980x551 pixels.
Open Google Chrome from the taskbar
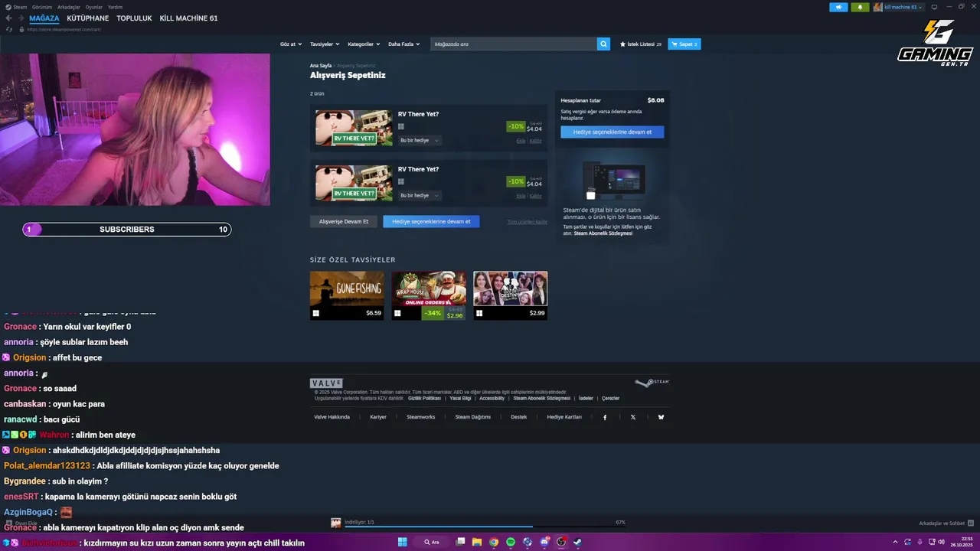[x=494, y=542]
